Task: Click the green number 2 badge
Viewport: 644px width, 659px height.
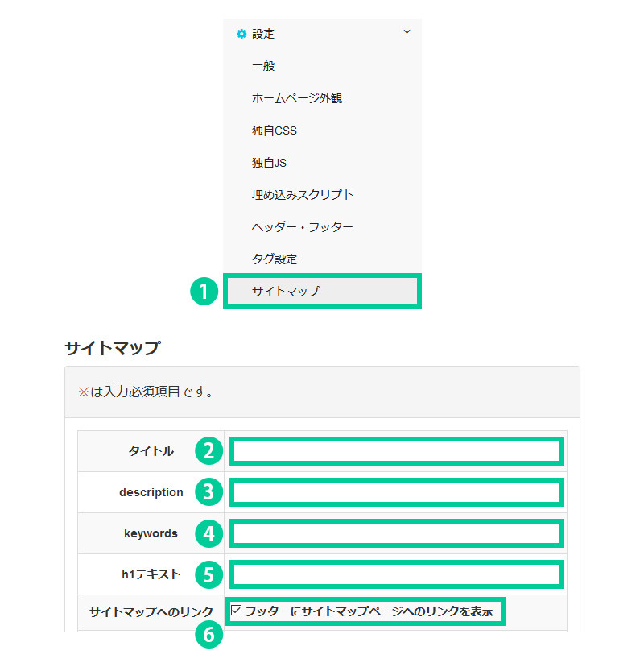Action: [208, 451]
